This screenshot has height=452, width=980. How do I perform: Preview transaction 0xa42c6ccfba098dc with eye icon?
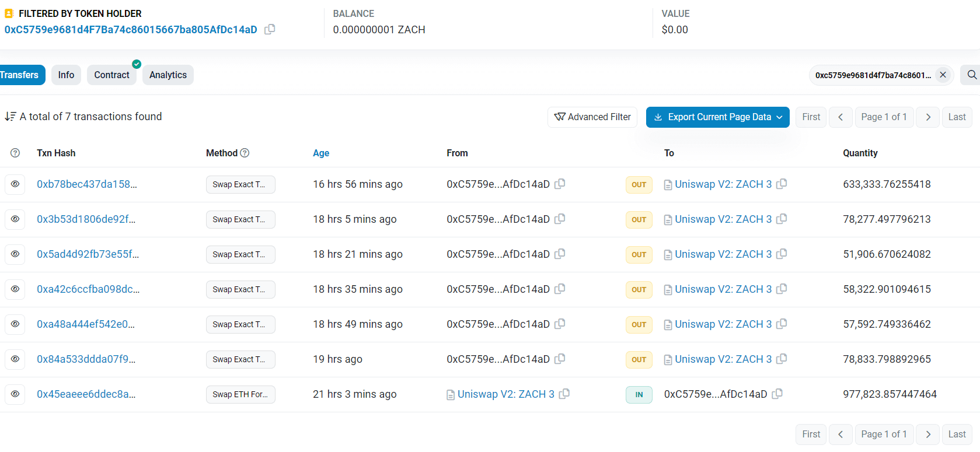tap(15, 289)
